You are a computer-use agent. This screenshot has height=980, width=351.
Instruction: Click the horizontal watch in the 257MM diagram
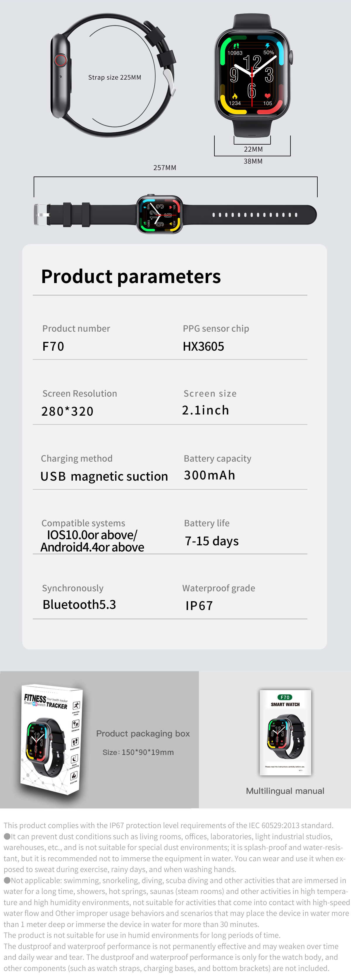pos(160,214)
